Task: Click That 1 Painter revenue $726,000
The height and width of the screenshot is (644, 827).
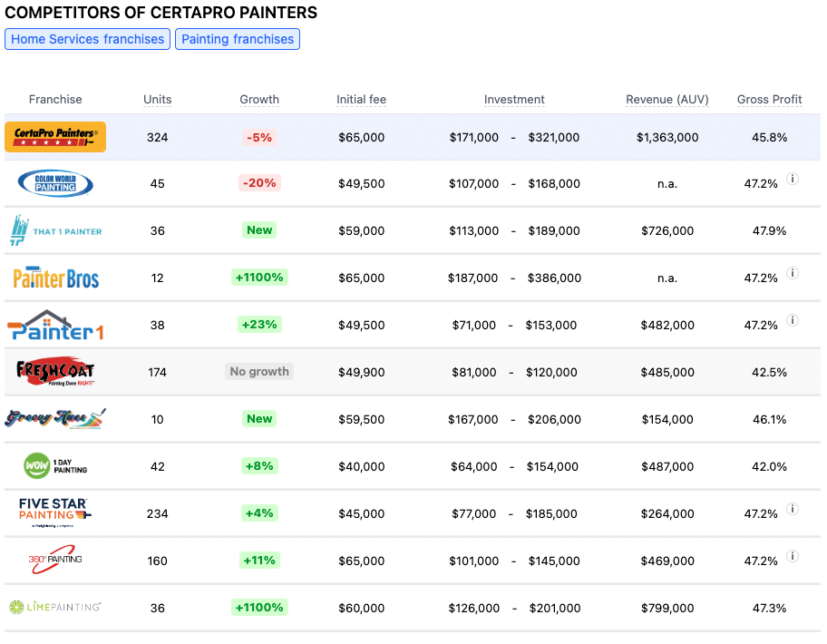Action: pos(667,231)
